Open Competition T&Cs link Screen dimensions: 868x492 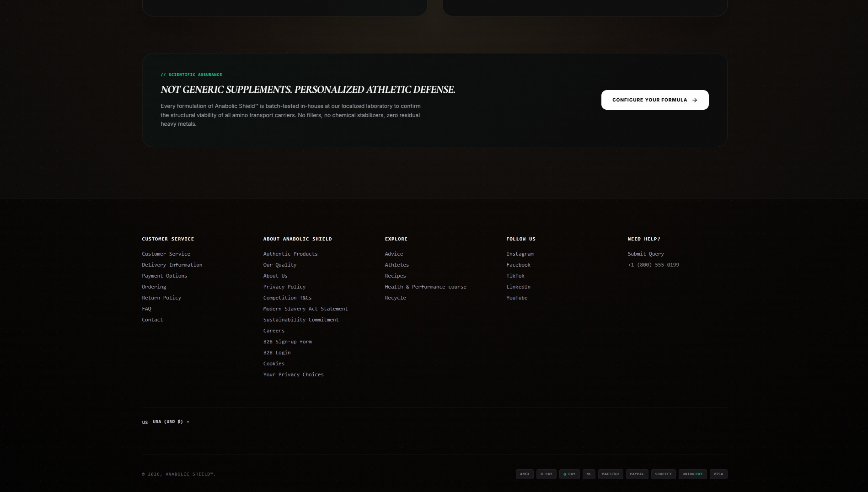click(x=287, y=298)
